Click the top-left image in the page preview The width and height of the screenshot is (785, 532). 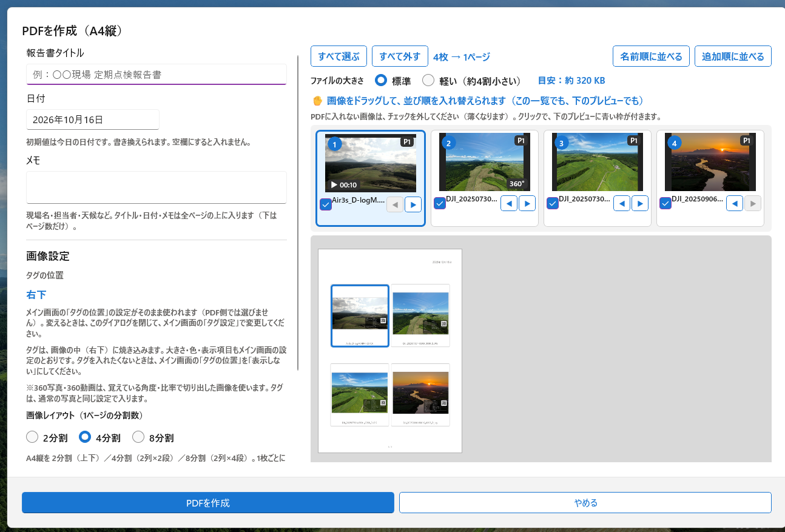click(360, 315)
